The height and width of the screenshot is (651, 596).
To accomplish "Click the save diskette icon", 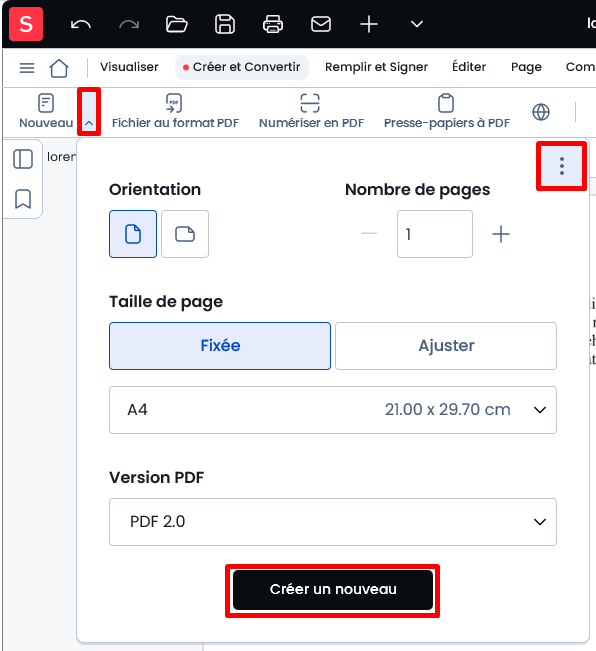I will pyautogui.click(x=225, y=24).
